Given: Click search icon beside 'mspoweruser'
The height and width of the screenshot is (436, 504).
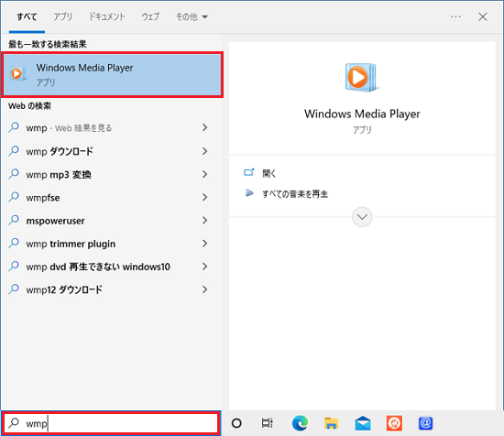Looking at the screenshot, I should click(x=14, y=220).
